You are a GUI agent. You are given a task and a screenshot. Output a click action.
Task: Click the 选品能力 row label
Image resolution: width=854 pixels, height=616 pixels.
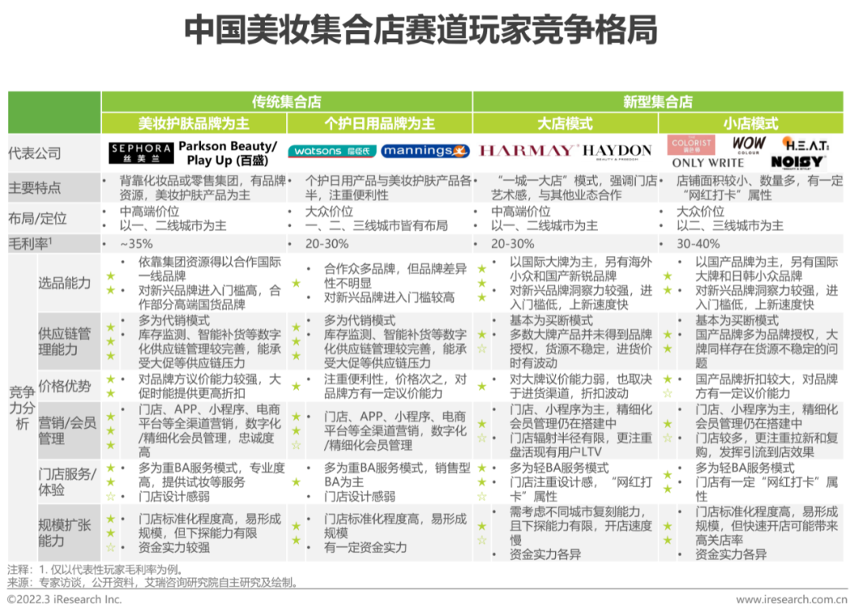pos(64,282)
